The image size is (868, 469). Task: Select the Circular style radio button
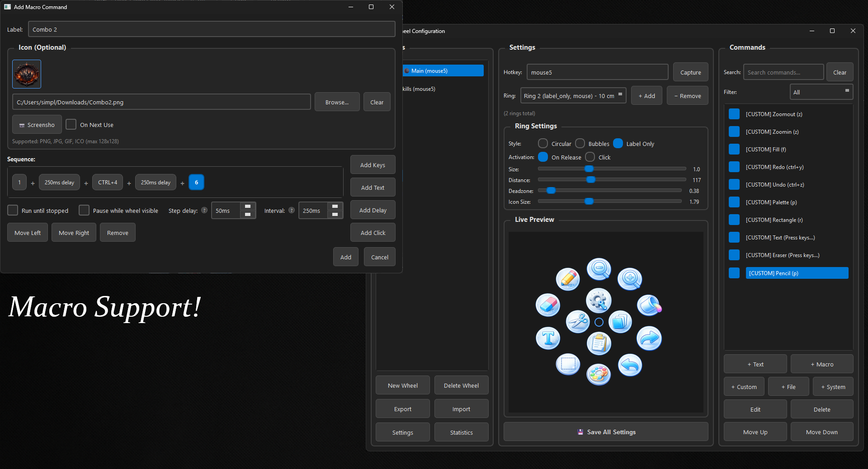(543, 144)
